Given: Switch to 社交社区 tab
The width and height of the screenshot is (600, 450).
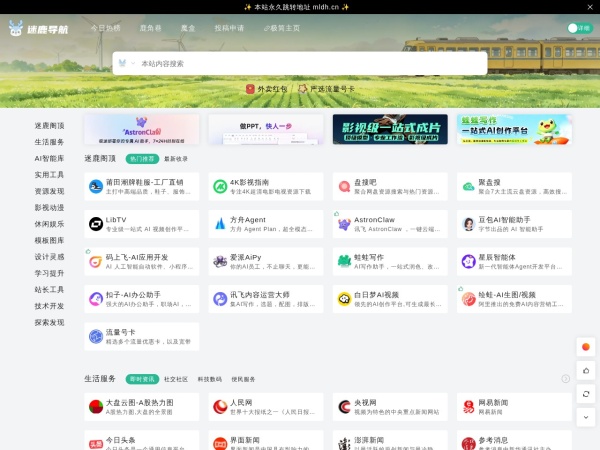Looking at the screenshot, I should [176, 379].
